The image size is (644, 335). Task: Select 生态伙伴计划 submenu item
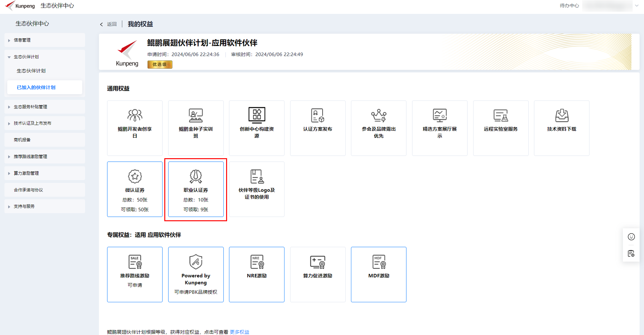31,71
